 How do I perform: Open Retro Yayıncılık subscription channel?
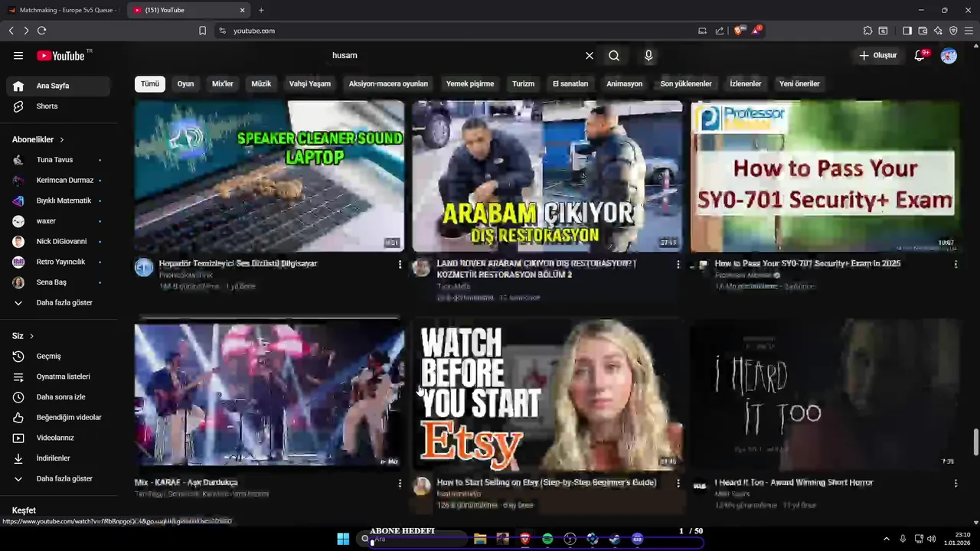58,262
